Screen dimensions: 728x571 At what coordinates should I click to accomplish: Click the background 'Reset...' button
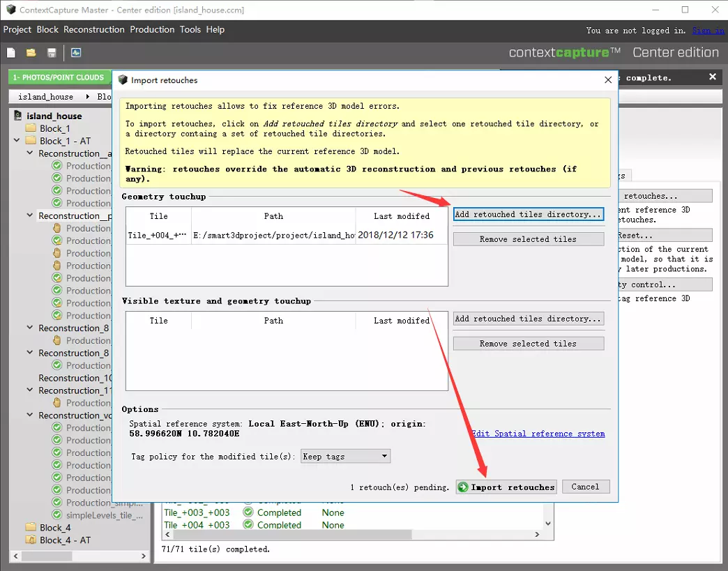[665, 236]
